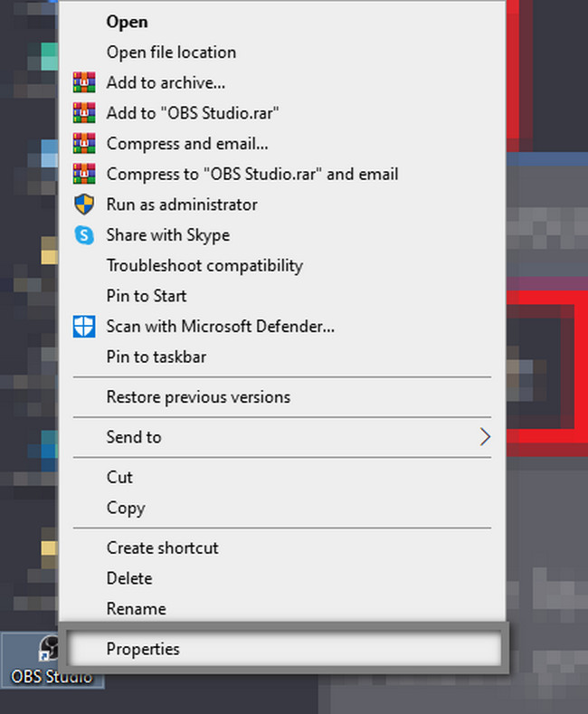Select Pin to Start
Viewport: 588px width, 714px height.
pyautogui.click(x=282, y=297)
